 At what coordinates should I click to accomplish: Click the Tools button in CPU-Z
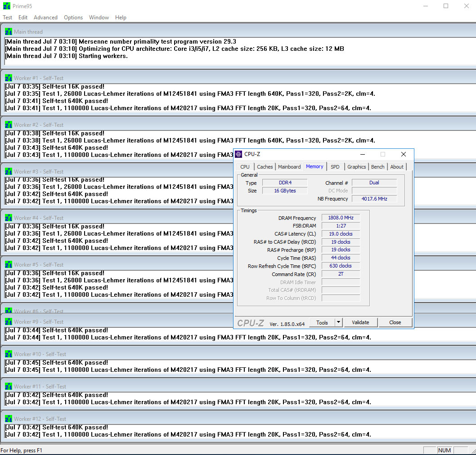pyautogui.click(x=322, y=323)
